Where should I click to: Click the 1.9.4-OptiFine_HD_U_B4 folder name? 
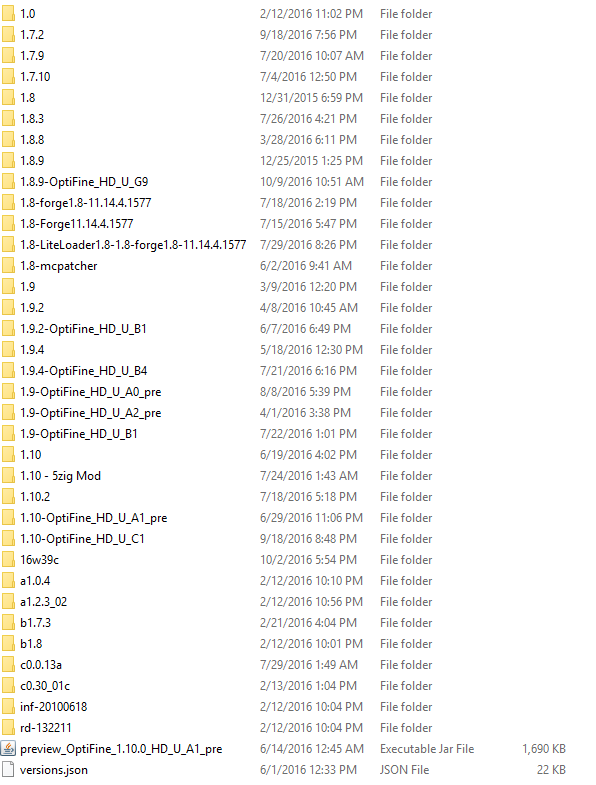click(84, 371)
